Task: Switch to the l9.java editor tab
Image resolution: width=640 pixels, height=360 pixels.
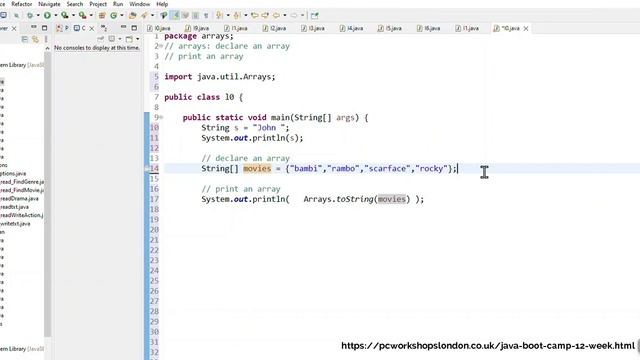Action: (196, 28)
